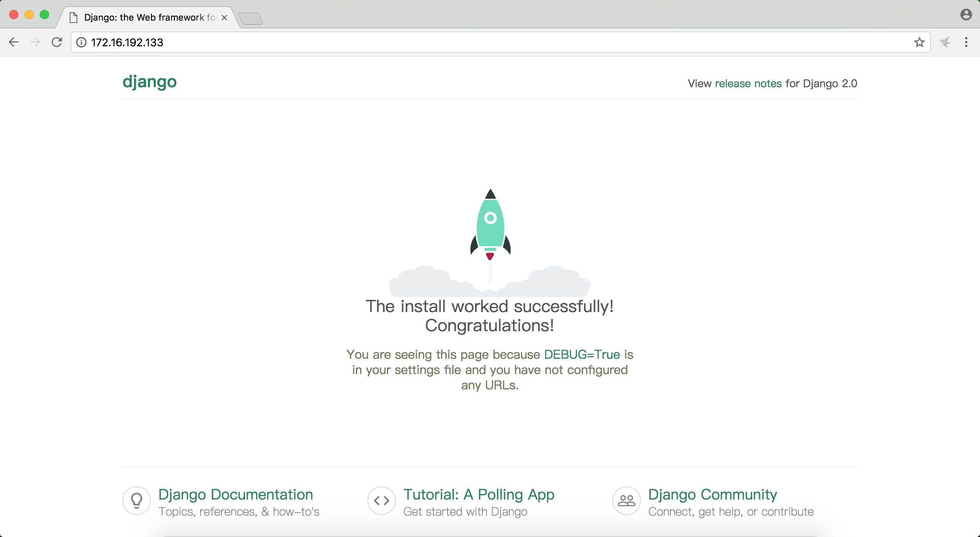Screen dimensions: 980x537
Task: Open Django Documentation link
Action: click(x=236, y=495)
